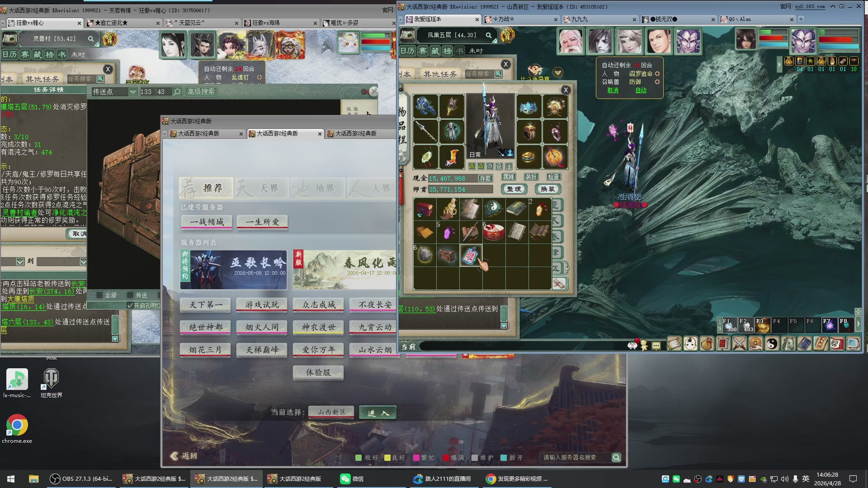Click the 进入 enter button
Screen dimensions: 868x488
pyautogui.click(x=377, y=413)
